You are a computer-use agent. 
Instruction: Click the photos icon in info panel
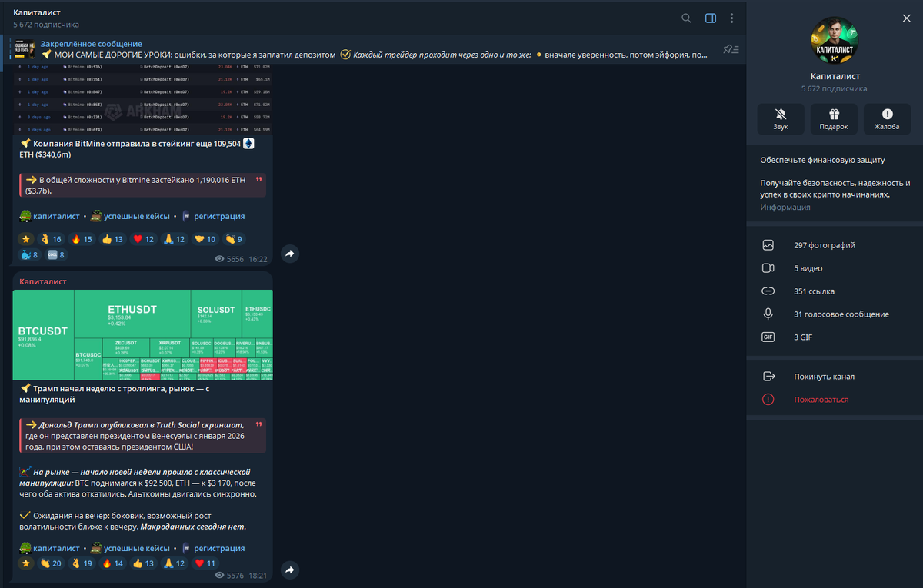click(x=768, y=245)
